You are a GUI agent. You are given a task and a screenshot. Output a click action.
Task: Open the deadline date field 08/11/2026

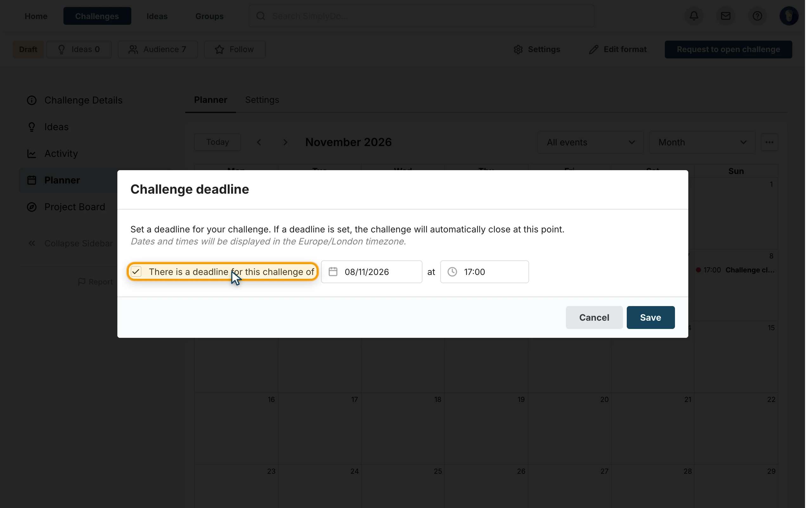371,271
